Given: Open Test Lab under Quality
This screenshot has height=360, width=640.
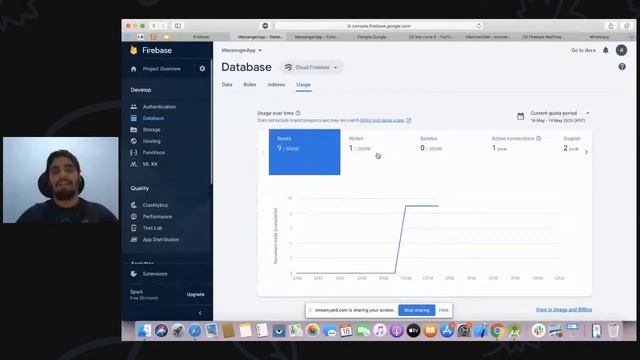Looking at the screenshot, I should (x=147, y=228).
